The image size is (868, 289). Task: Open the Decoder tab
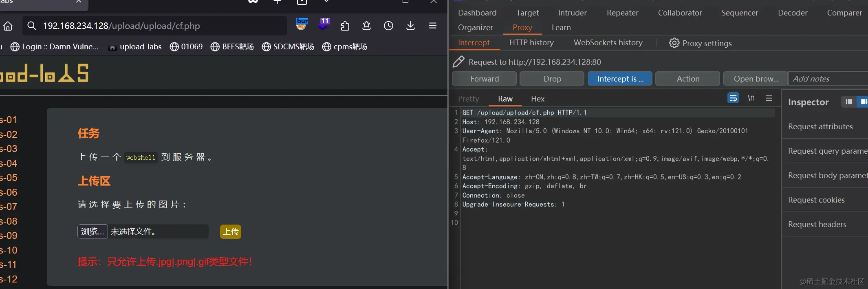793,13
